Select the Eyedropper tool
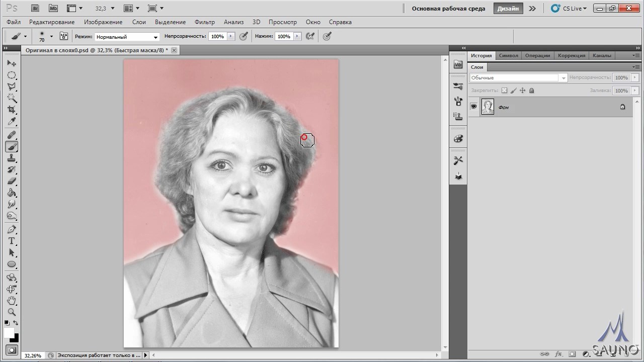 coord(12,122)
